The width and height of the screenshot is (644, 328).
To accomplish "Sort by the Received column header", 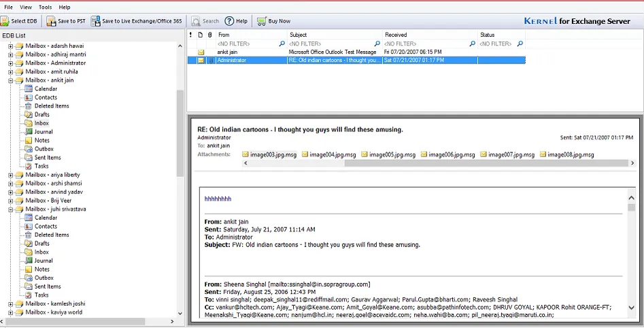I will coord(430,35).
